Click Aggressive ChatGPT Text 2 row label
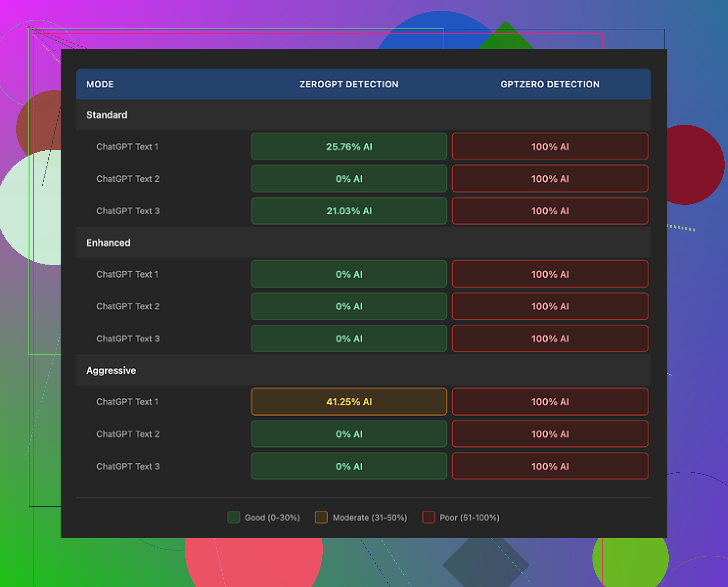Viewport: 728px width, 587px height. pyautogui.click(x=128, y=434)
